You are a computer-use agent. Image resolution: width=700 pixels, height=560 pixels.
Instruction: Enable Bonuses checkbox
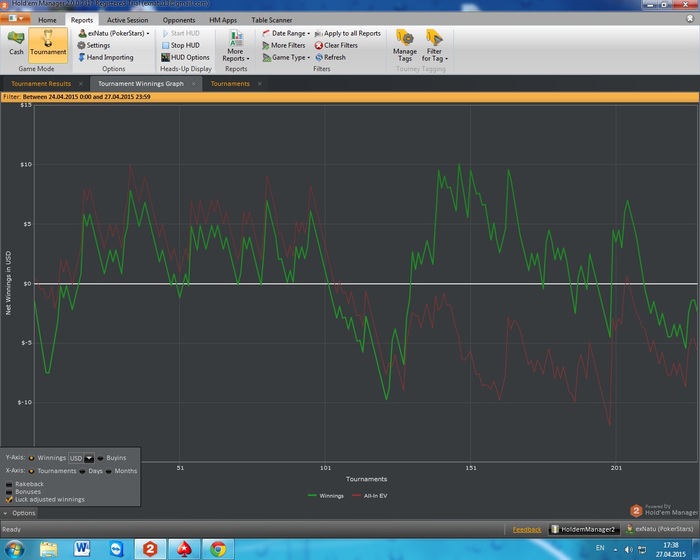click(9, 492)
